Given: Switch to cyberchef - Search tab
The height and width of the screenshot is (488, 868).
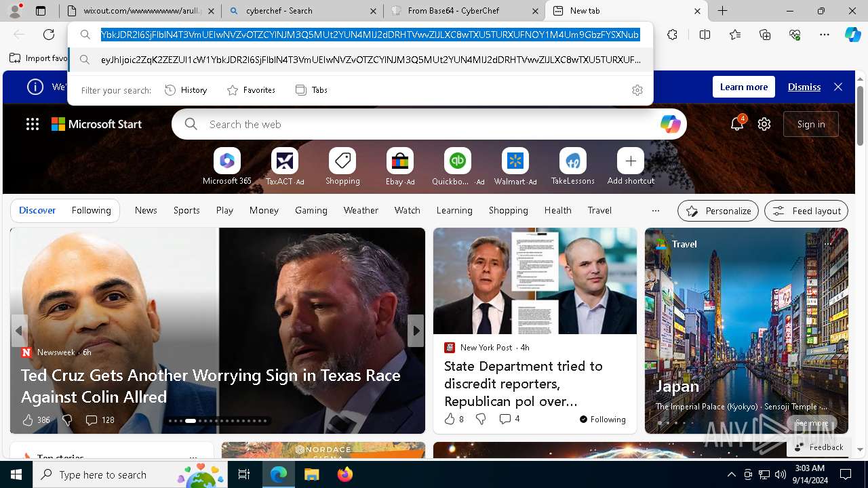Looking at the screenshot, I should click(x=302, y=11).
